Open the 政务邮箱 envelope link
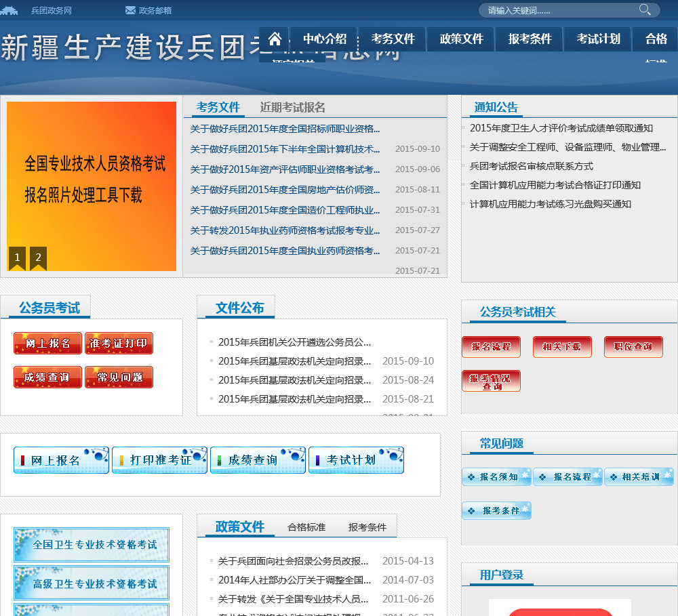 click(x=148, y=10)
